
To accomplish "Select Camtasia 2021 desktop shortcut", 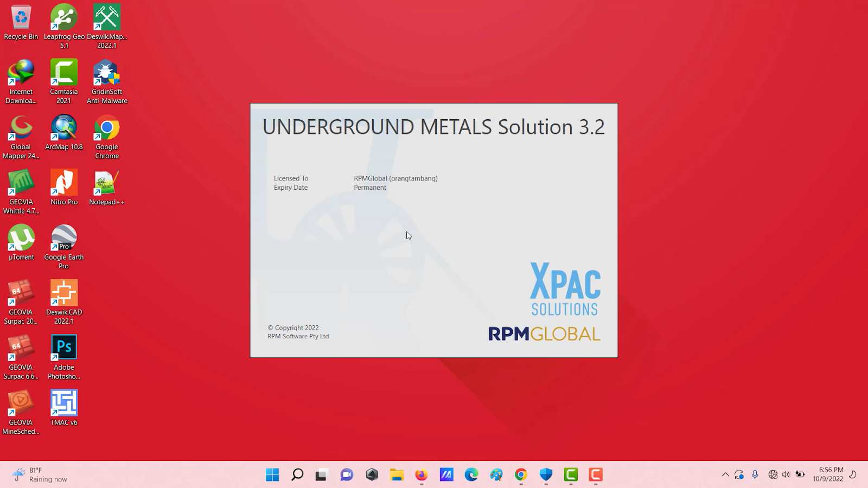I will (64, 81).
